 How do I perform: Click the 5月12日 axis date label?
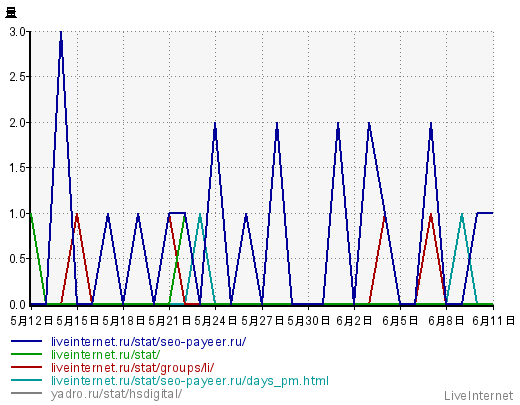tap(31, 321)
